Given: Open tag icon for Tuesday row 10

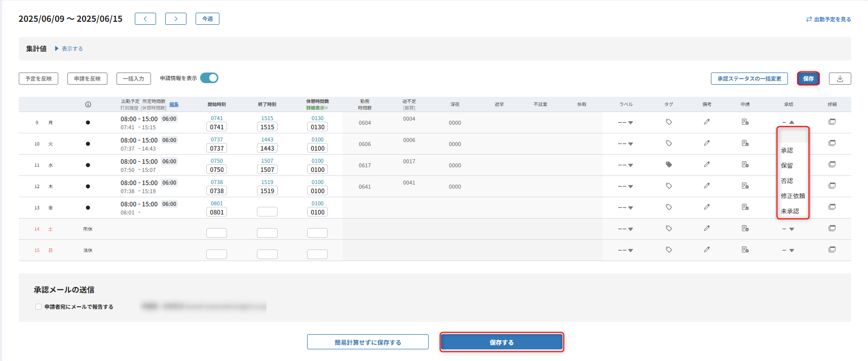Looking at the screenshot, I should (x=669, y=143).
